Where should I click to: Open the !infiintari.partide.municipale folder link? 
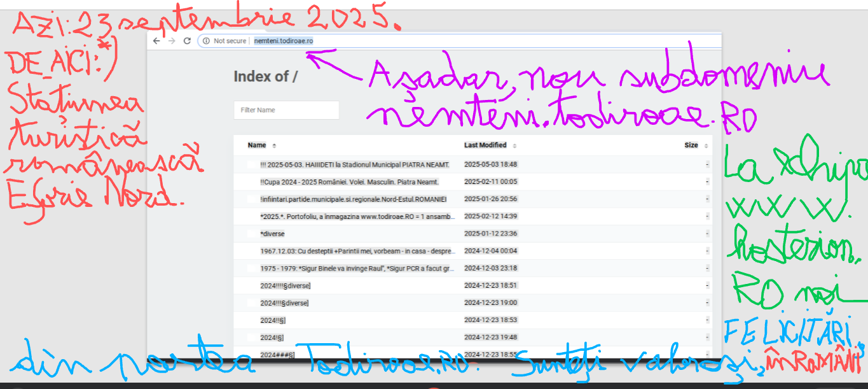tap(354, 199)
